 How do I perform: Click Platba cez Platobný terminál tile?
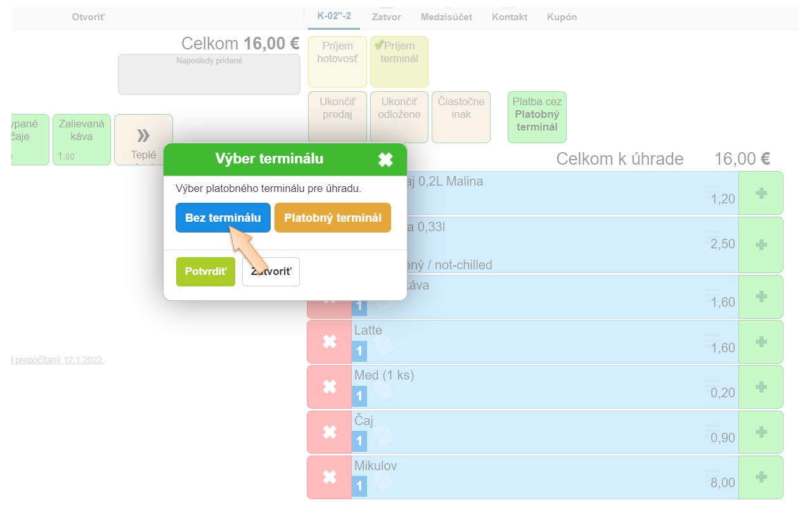536,117
